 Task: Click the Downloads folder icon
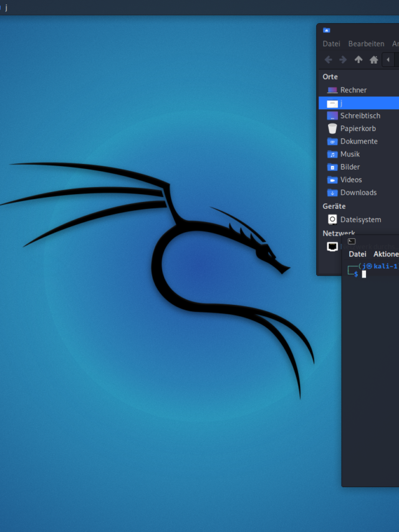332,193
